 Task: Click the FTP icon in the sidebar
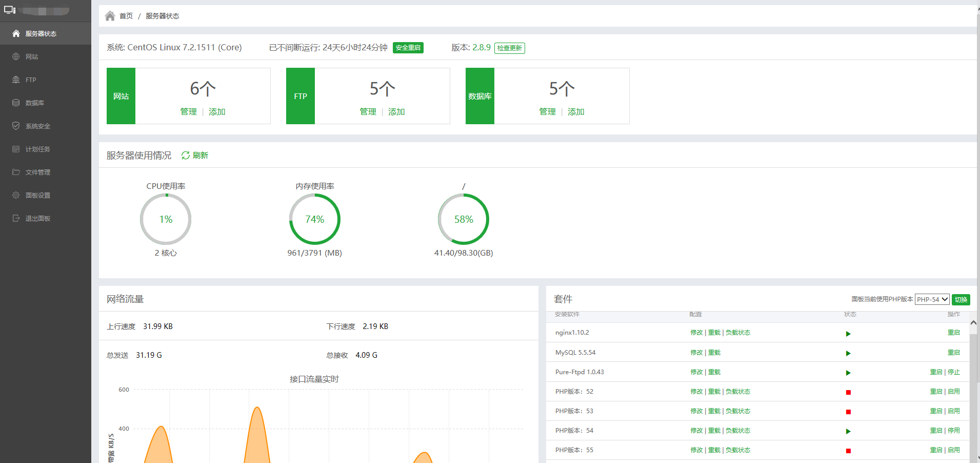(16, 80)
